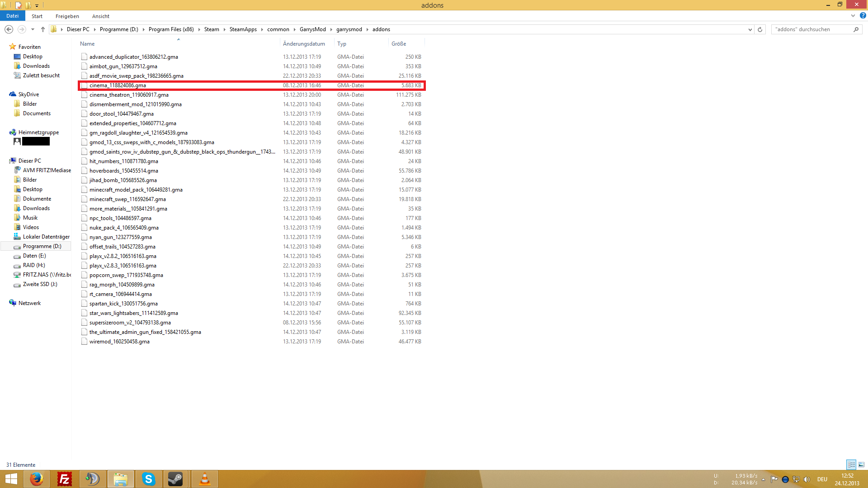868x488 pixels.
Task: Select file advanced_duplicator_163806212.gma
Action: coord(134,57)
